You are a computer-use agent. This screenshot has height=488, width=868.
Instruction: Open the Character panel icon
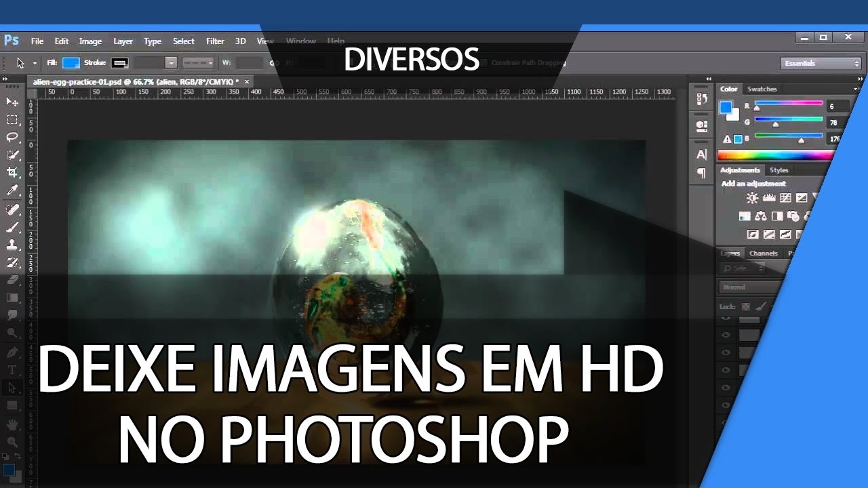pyautogui.click(x=702, y=155)
